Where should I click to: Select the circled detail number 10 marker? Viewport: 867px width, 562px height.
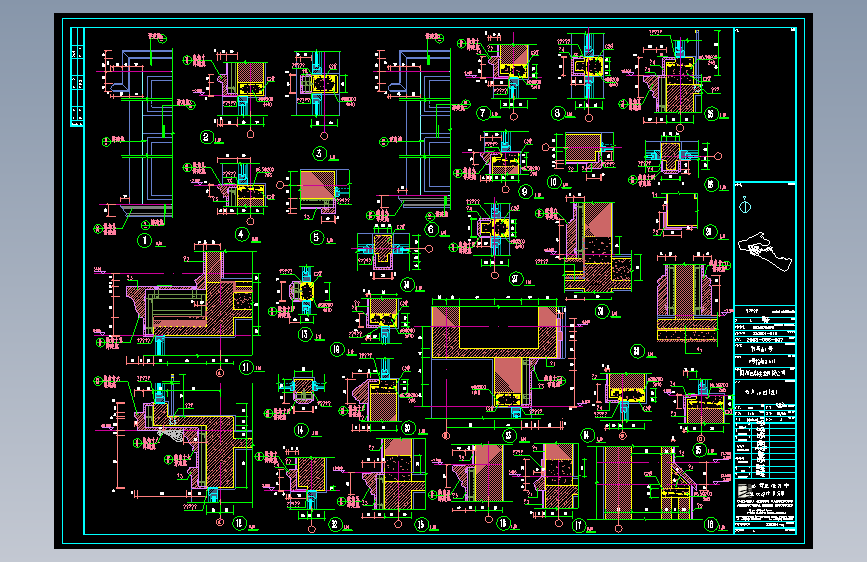(553, 182)
